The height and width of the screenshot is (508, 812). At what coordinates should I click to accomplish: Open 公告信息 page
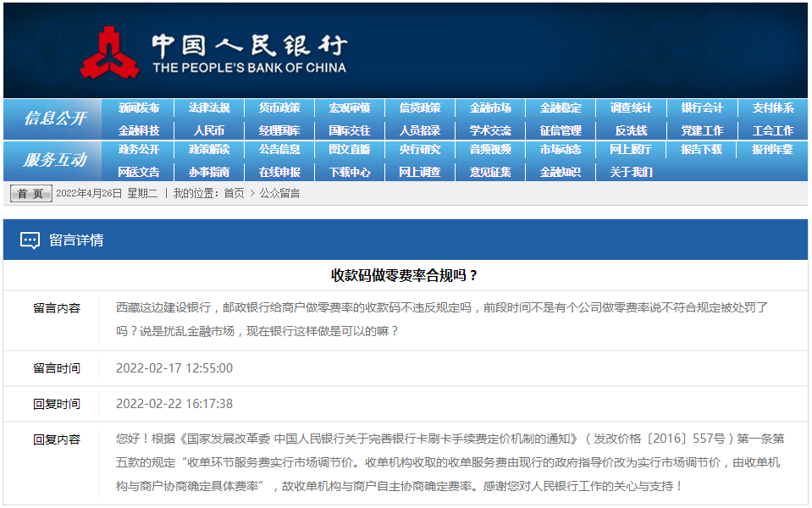pyautogui.click(x=279, y=149)
